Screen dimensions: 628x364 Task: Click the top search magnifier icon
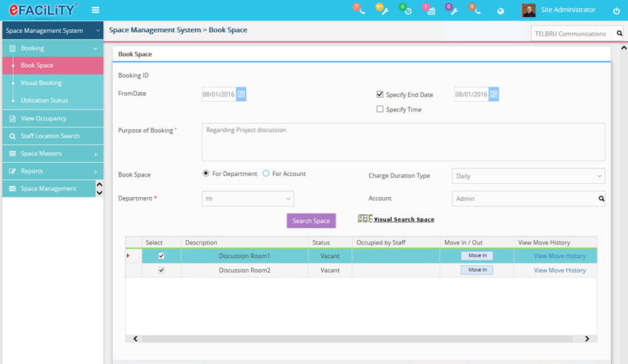pyautogui.click(x=619, y=34)
